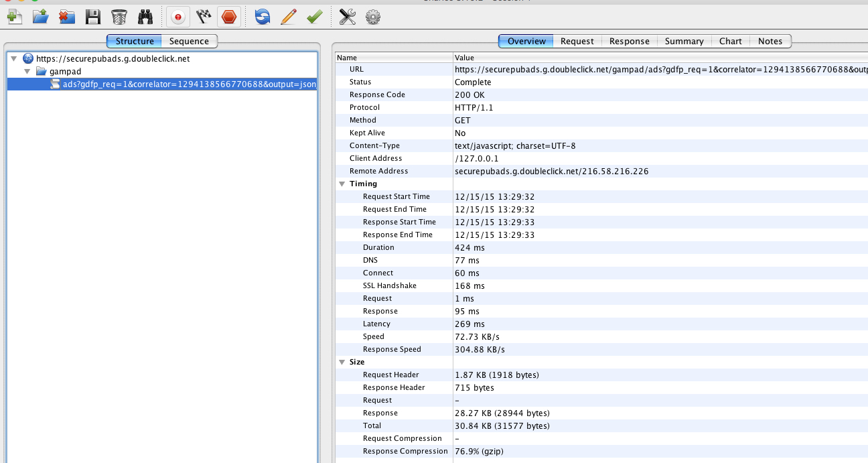Viewport: 868px width, 463px height.
Task: Repeat the selected request with the blue arrows icon
Action: point(263,17)
